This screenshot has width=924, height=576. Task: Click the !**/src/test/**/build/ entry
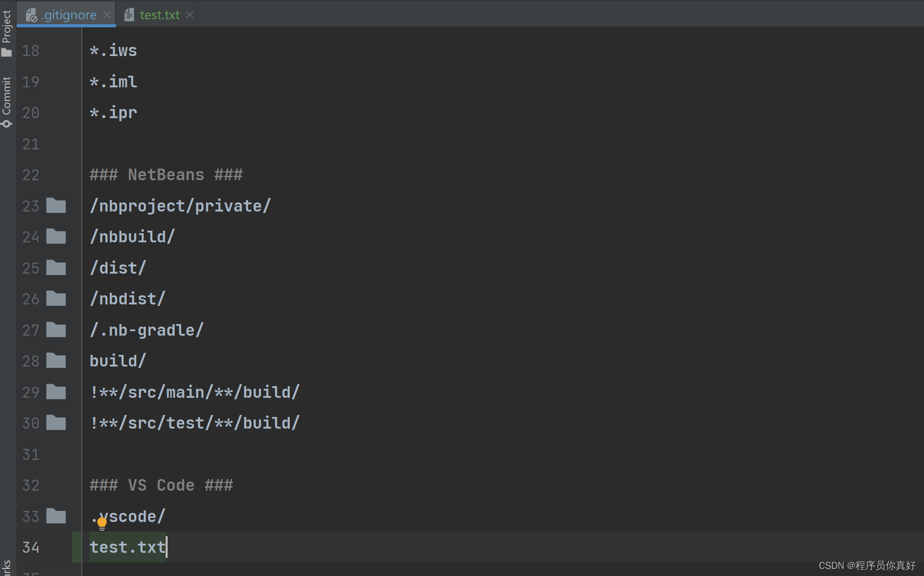tap(194, 423)
